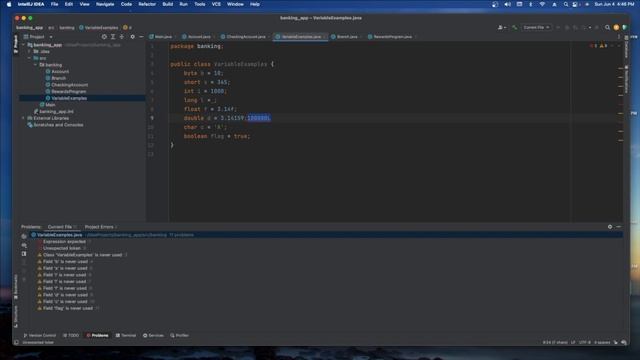
Task: Toggle the Problems tool window button
Action: (x=98, y=335)
